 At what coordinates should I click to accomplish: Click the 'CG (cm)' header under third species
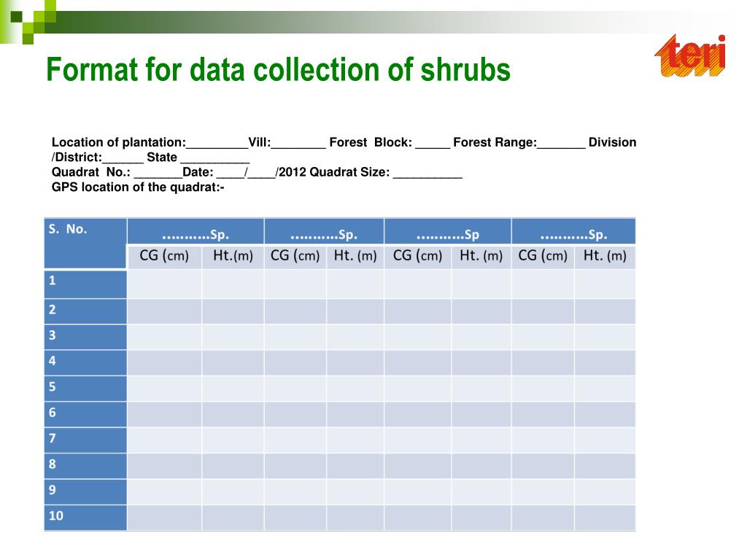pos(418,257)
